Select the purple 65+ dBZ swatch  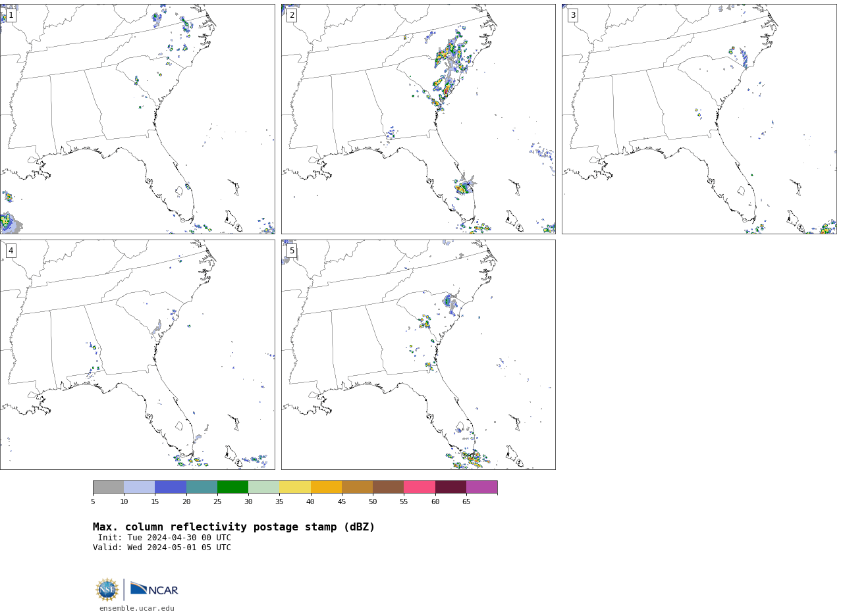coord(481,487)
